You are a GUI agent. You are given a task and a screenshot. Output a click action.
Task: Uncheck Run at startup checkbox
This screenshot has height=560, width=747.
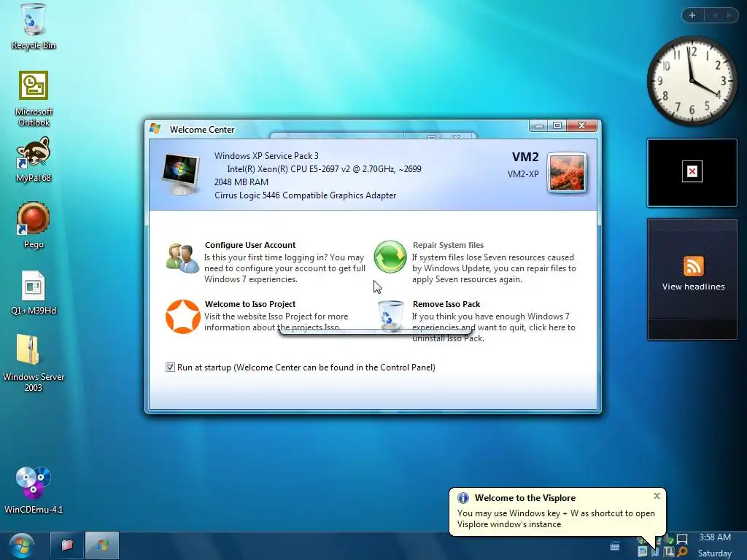click(x=170, y=367)
